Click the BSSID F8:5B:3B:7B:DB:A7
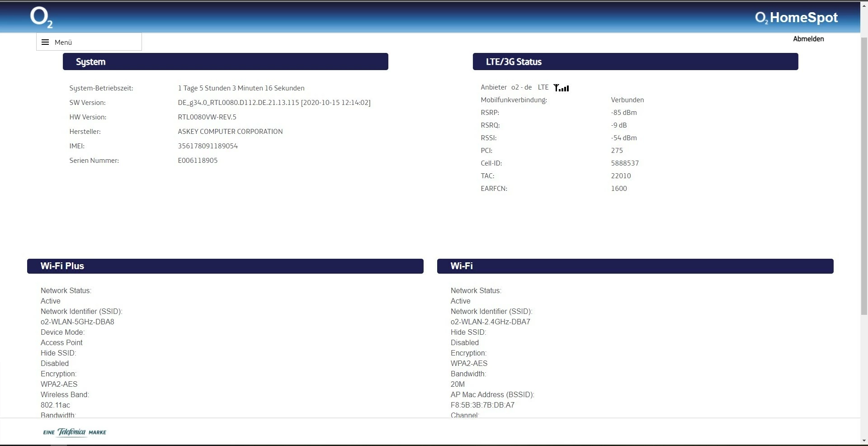The image size is (868, 446). pos(482,405)
